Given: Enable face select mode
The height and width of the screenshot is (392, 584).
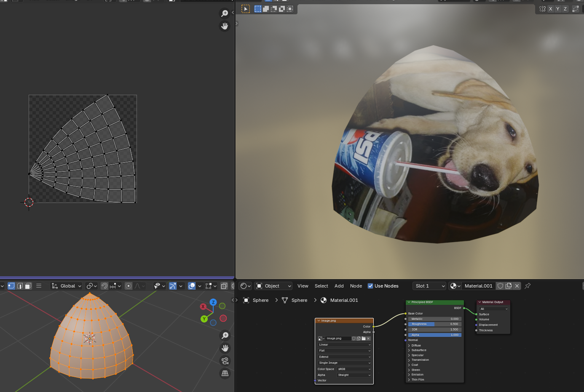Looking at the screenshot, I should (x=28, y=286).
